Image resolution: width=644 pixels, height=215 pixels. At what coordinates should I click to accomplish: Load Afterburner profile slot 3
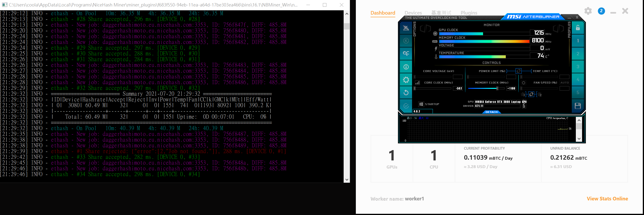578,67
